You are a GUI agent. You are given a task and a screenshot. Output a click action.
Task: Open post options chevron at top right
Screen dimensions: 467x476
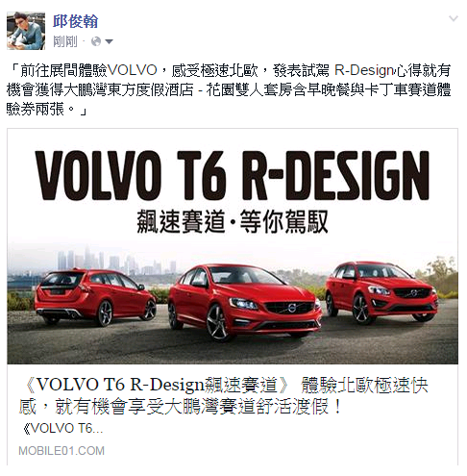coord(454,18)
